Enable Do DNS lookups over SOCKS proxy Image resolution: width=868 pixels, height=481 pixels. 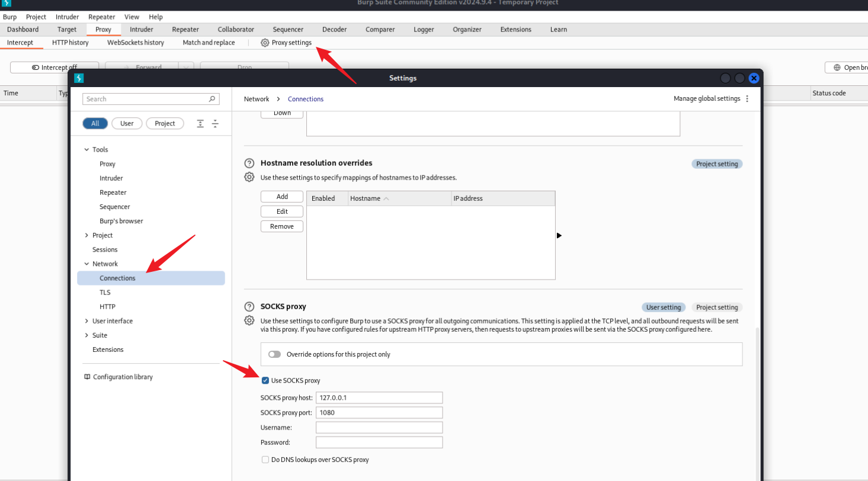pyautogui.click(x=265, y=460)
